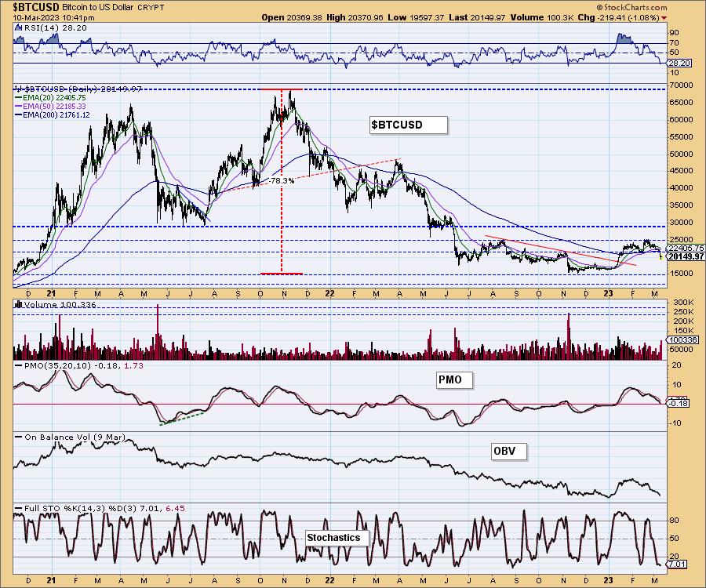The height and width of the screenshot is (588, 706).
Task: Click the blue EMA(200) line swatch
Action: [x=19, y=115]
